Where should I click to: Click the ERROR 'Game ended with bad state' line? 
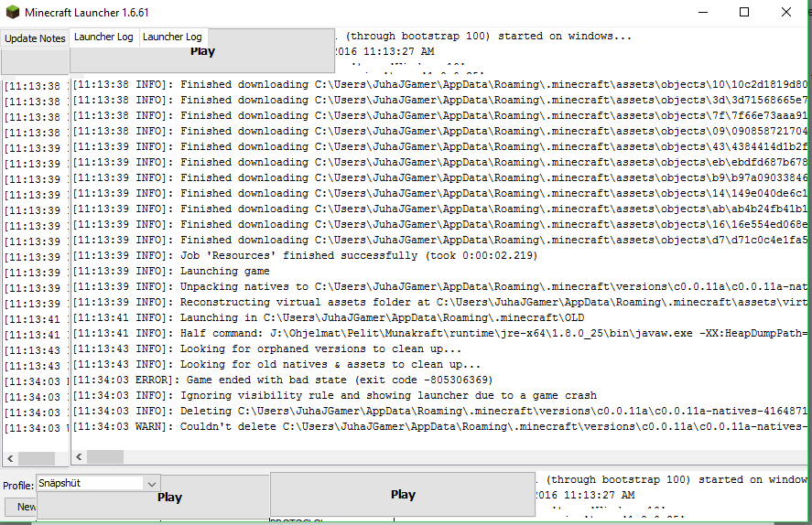pos(283,380)
